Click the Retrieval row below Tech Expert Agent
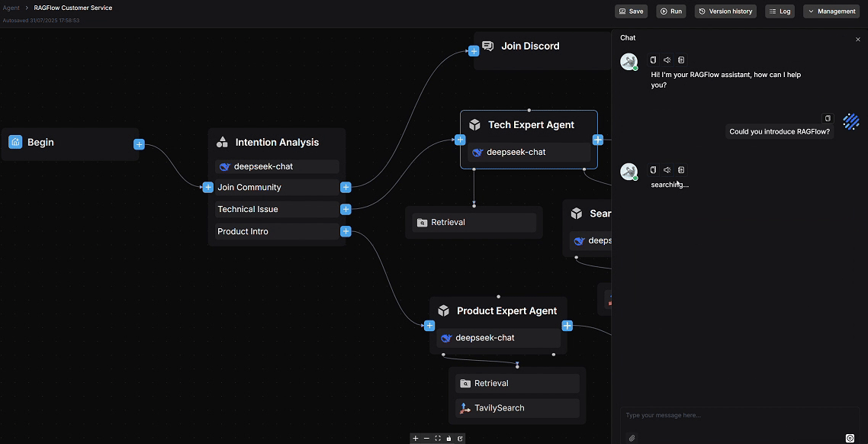Image resolution: width=868 pixels, height=444 pixels. pyautogui.click(x=474, y=223)
